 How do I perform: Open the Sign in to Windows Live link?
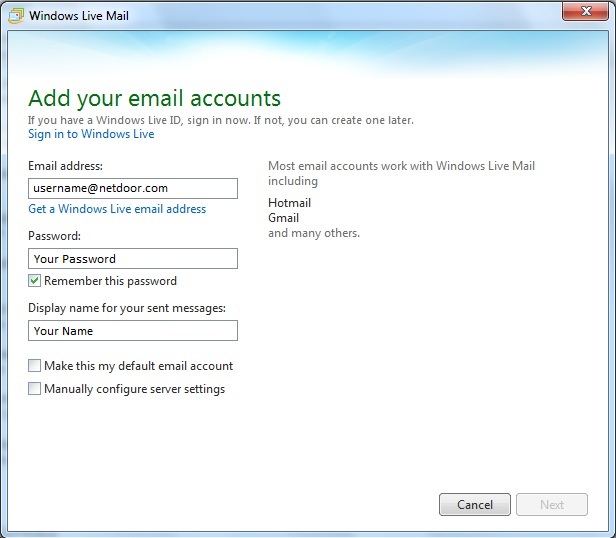coord(91,134)
